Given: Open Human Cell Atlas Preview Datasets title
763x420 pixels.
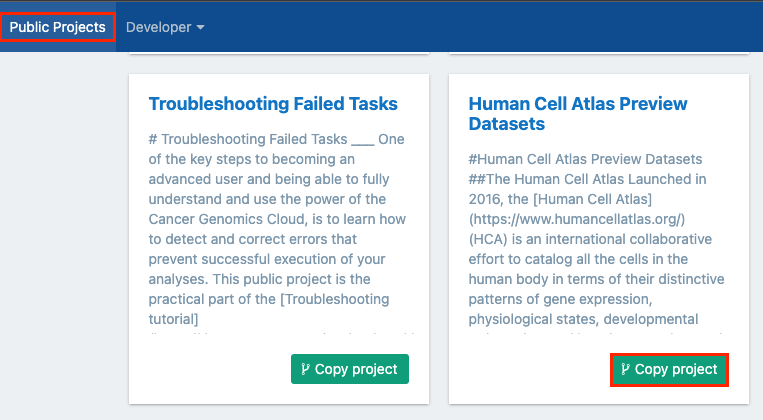Looking at the screenshot, I should (578, 113).
